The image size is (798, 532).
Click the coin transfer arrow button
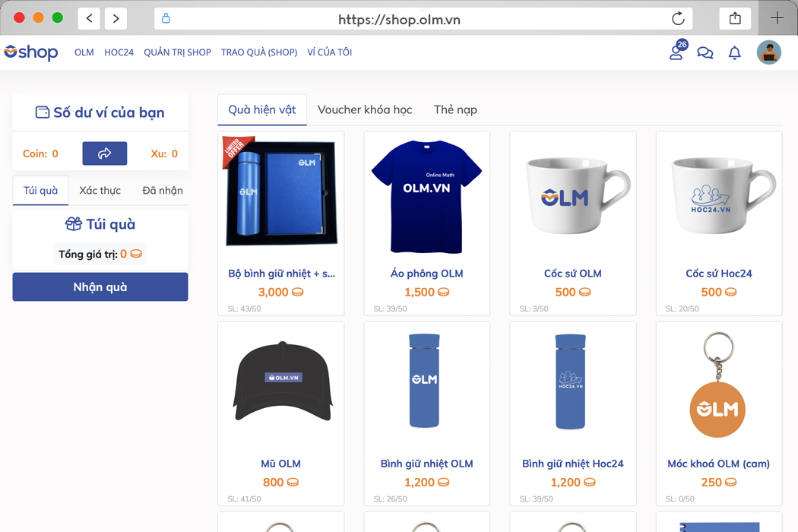104,153
